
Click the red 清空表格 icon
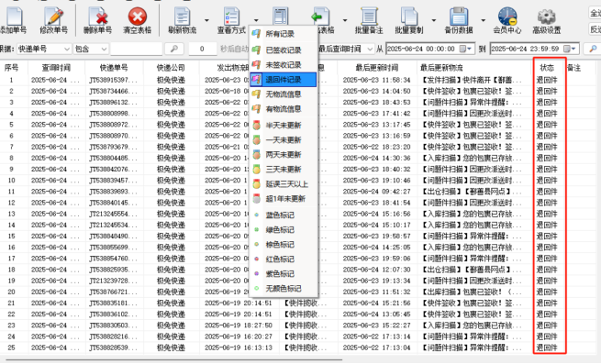(138, 17)
